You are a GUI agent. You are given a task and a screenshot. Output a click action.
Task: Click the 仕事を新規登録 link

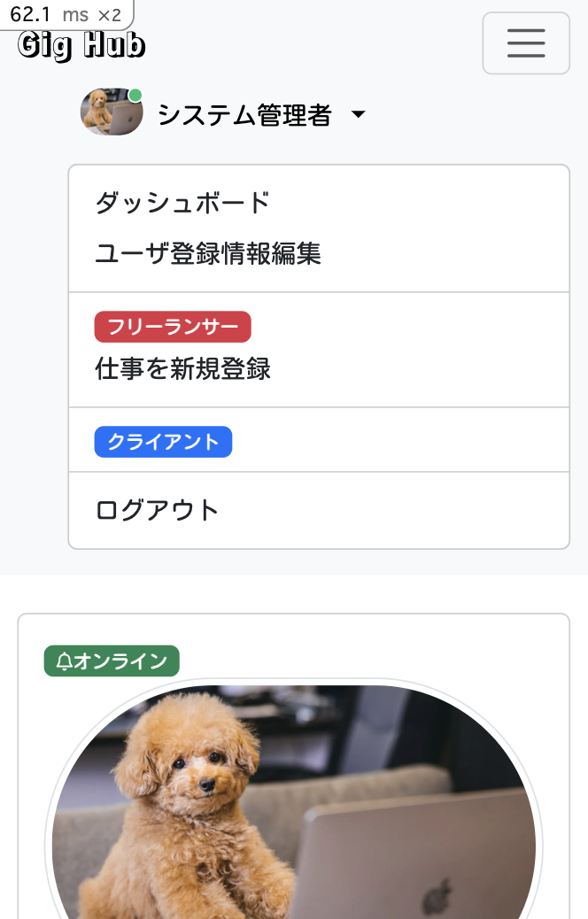pyautogui.click(x=182, y=369)
